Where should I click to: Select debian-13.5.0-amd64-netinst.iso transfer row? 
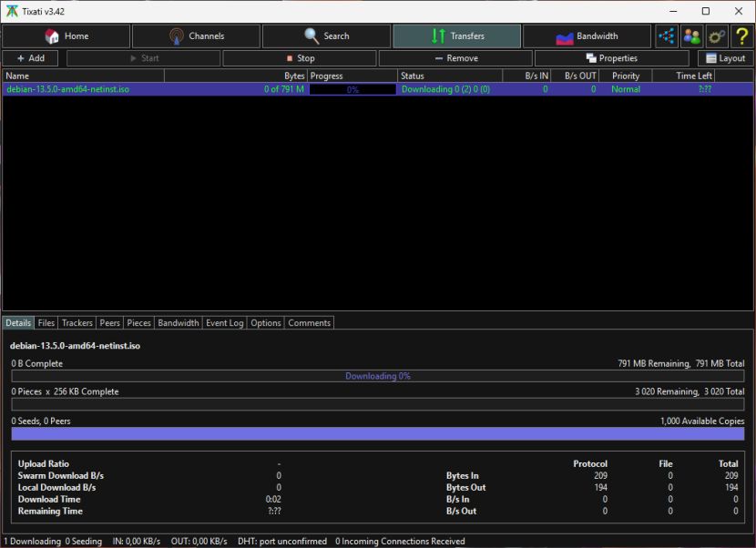point(378,89)
